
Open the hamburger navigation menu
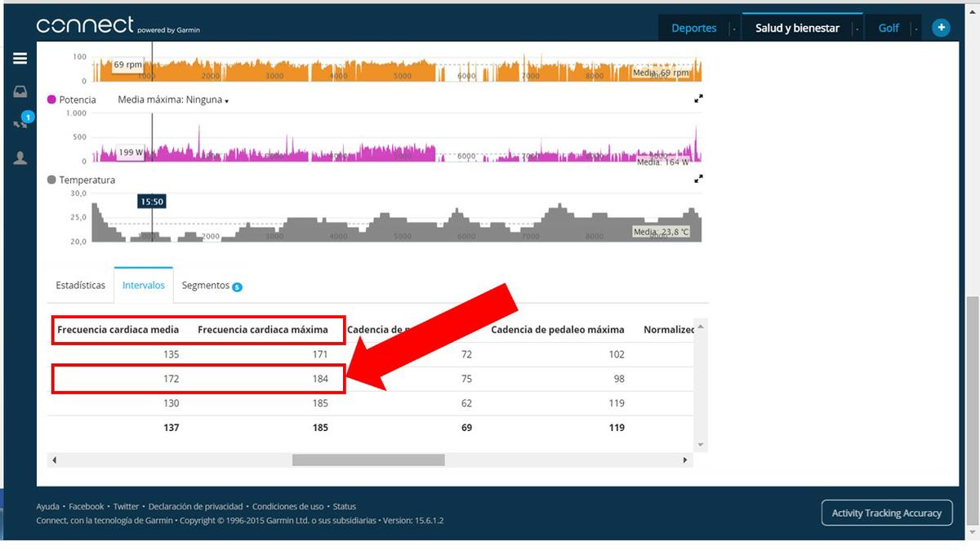pyautogui.click(x=20, y=59)
